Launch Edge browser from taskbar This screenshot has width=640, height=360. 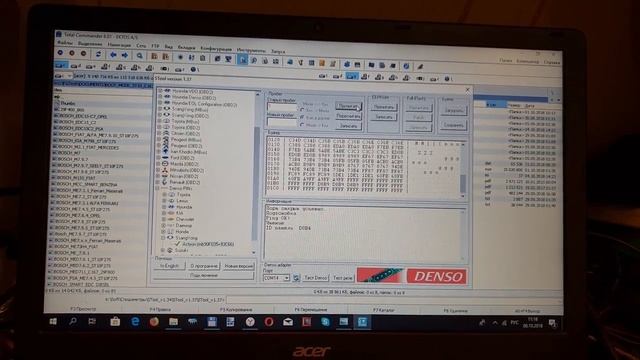click(135, 322)
